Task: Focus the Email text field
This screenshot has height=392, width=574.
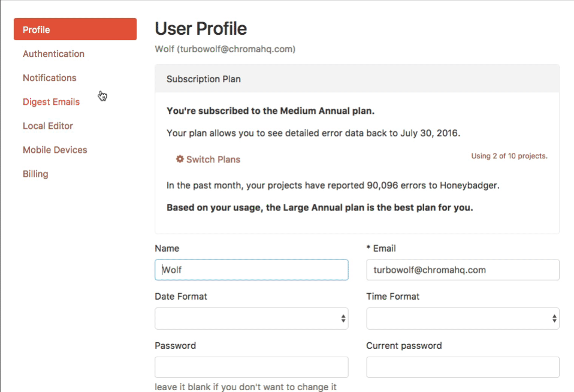Action: tap(463, 270)
